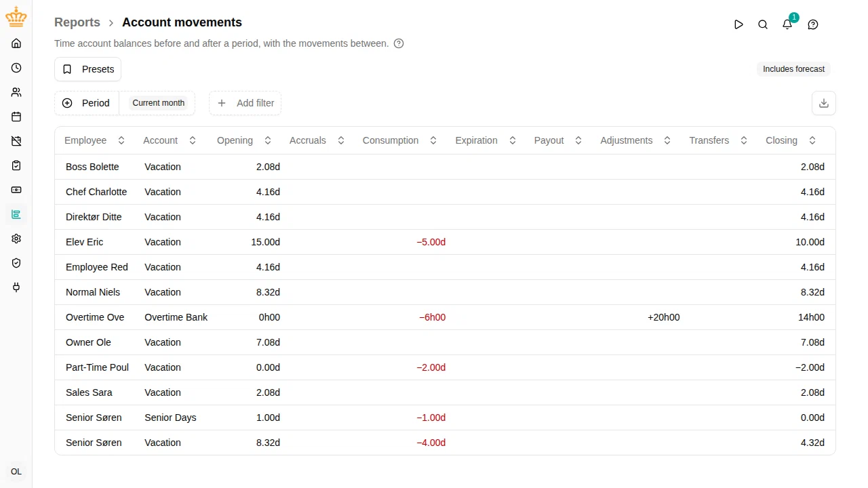Open the shield checkmark sidebar icon
Image resolution: width=868 pixels, height=488 pixels.
coord(16,263)
